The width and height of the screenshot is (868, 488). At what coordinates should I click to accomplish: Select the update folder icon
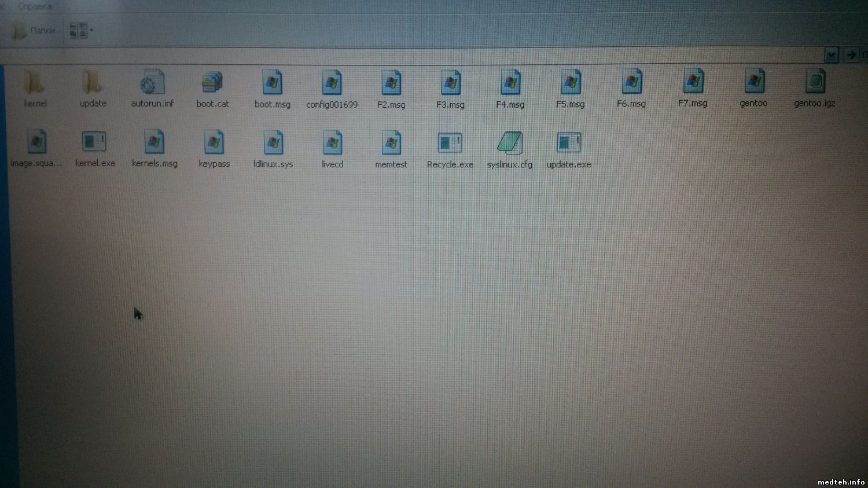pos(92,83)
